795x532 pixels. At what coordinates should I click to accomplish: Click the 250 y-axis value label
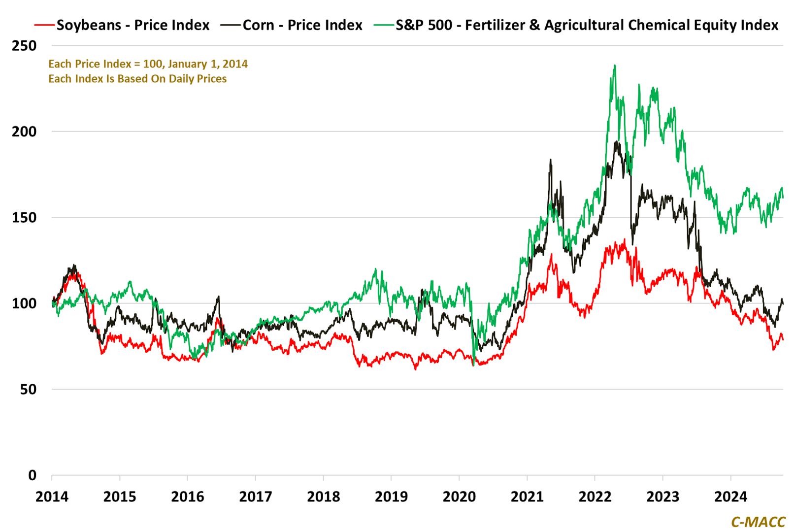pos(24,46)
